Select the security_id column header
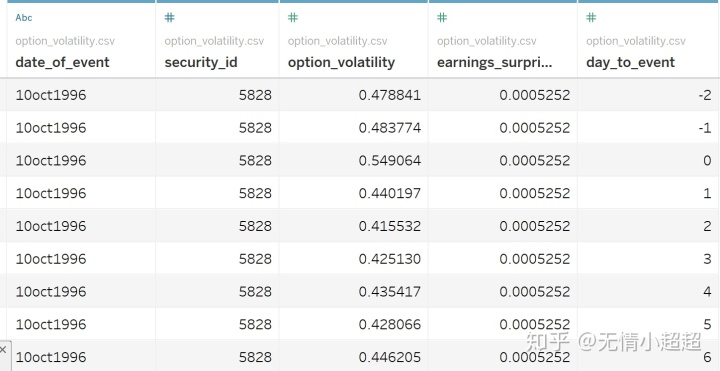Screen dimensions: 720x371 pos(201,62)
